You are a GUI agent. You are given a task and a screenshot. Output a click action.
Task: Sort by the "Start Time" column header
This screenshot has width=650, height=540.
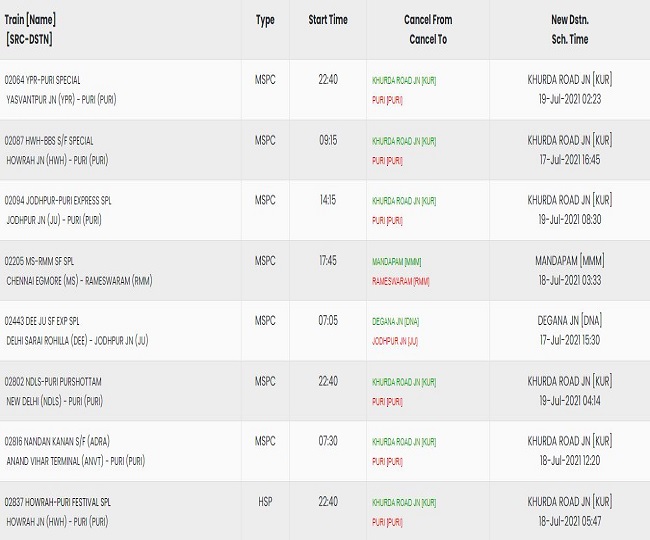pyautogui.click(x=327, y=20)
